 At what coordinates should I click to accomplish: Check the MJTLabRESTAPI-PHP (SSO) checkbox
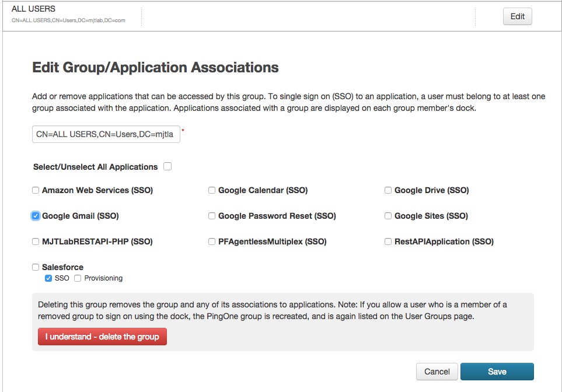click(36, 242)
